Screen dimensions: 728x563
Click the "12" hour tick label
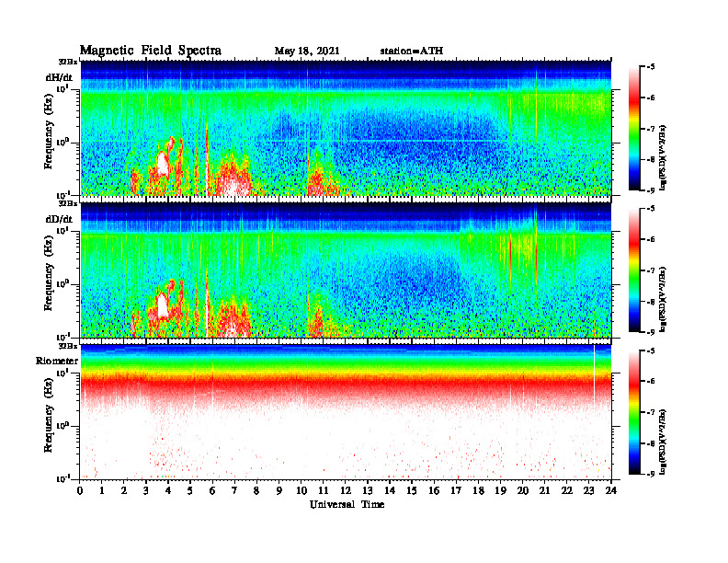(x=346, y=490)
